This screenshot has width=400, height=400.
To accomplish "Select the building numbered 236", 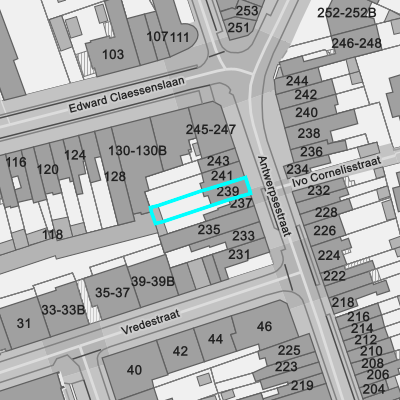I will click(311, 152).
